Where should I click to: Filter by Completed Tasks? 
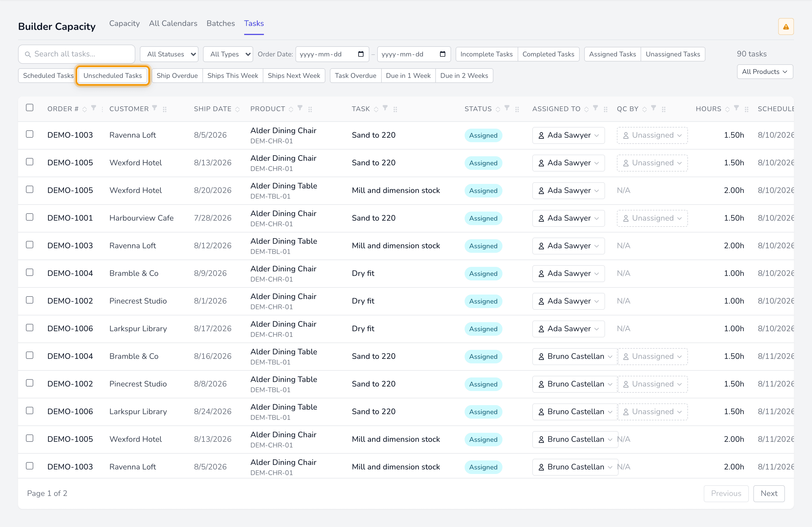pyautogui.click(x=548, y=54)
